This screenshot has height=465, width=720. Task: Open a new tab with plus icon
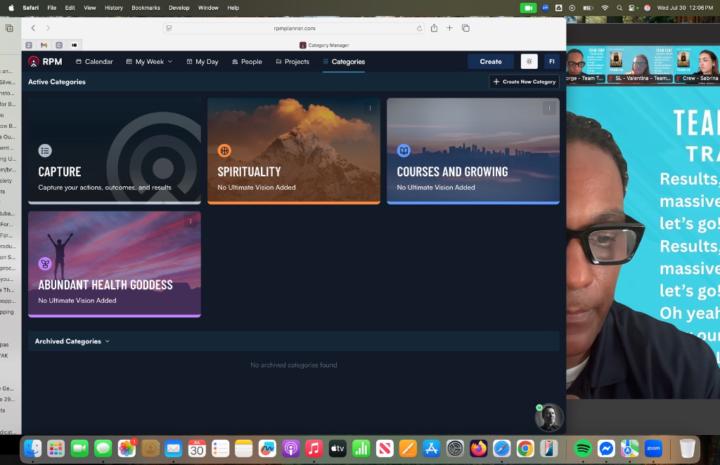click(x=450, y=28)
